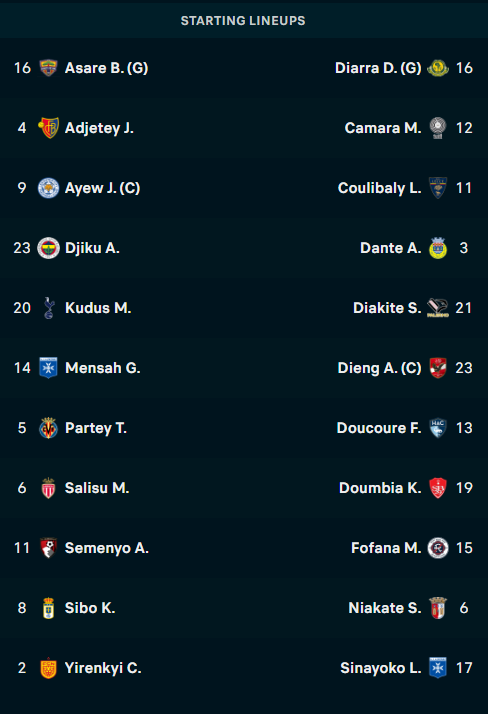The image size is (488, 714).
Task: Click the Tottenham crest beside Kudus M.
Action: pyautogui.click(x=48, y=308)
